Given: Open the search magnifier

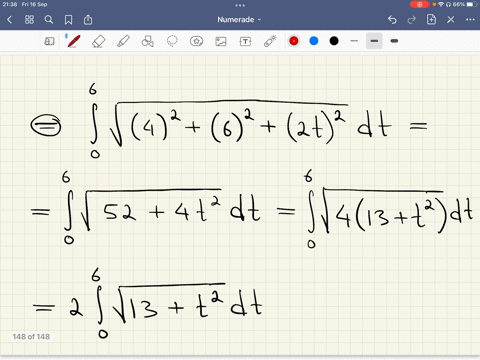Looking at the screenshot, I should (x=49, y=20).
